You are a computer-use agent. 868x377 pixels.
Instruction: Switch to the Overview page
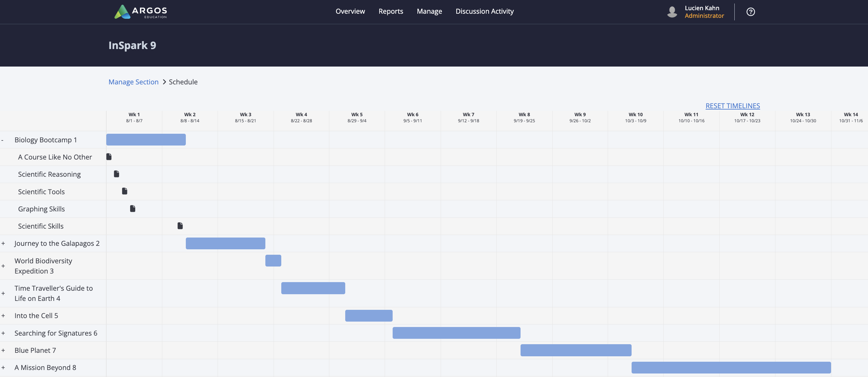[350, 11]
